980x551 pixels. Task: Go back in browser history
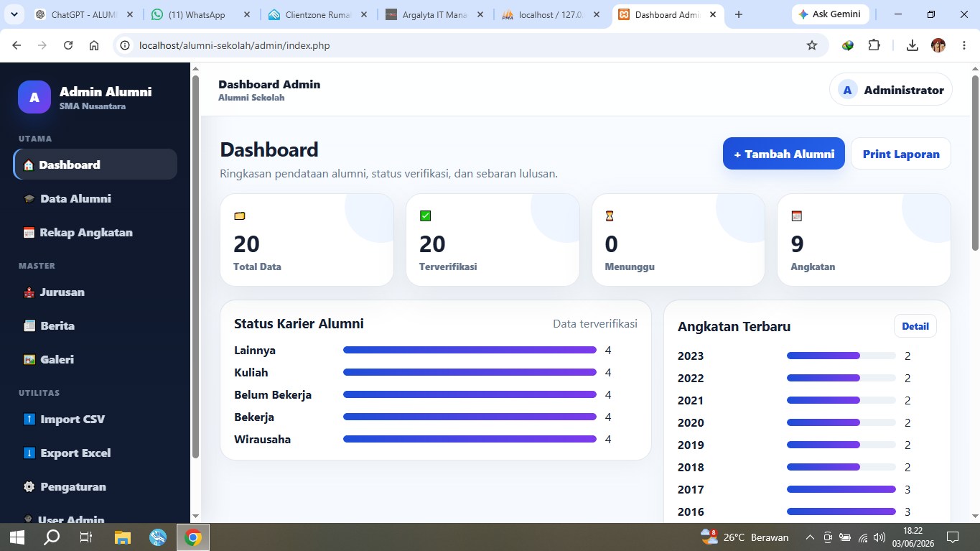[x=17, y=45]
